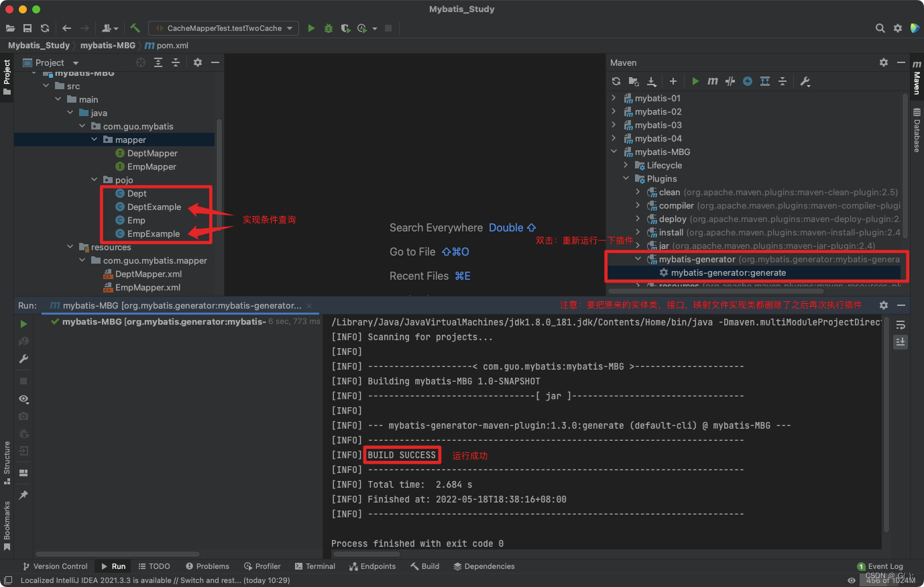Click Generate Sources and Update Folders icon in Maven
Viewport: 924px width, 587px height.
coord(634,81)
